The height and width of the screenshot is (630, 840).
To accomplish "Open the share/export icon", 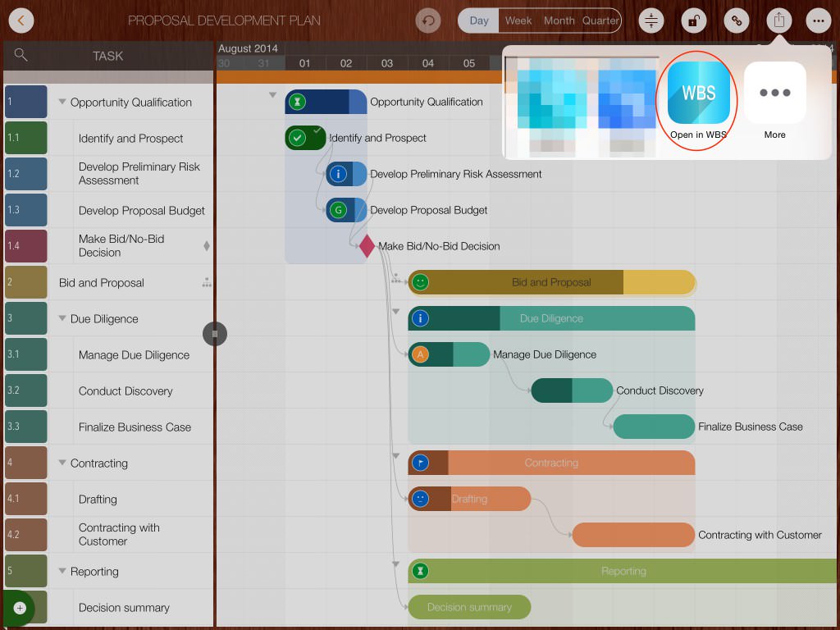I will 778,21.
